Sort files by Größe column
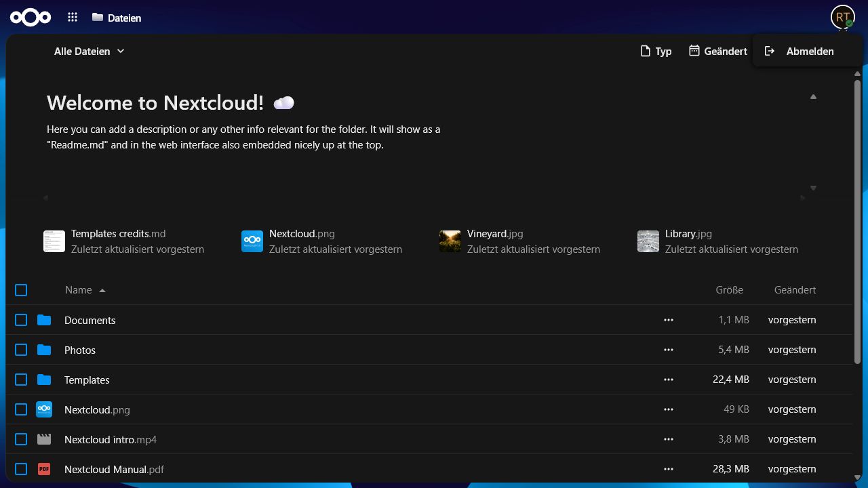868x488 pixels. coord(729,290)
